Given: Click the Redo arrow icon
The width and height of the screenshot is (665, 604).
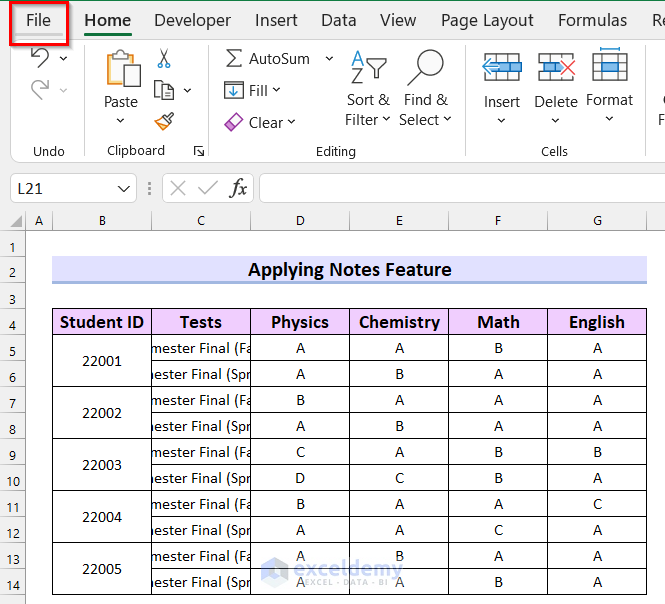Looking at the screenshot, I should pyautogui.click(x=40, y=90).
